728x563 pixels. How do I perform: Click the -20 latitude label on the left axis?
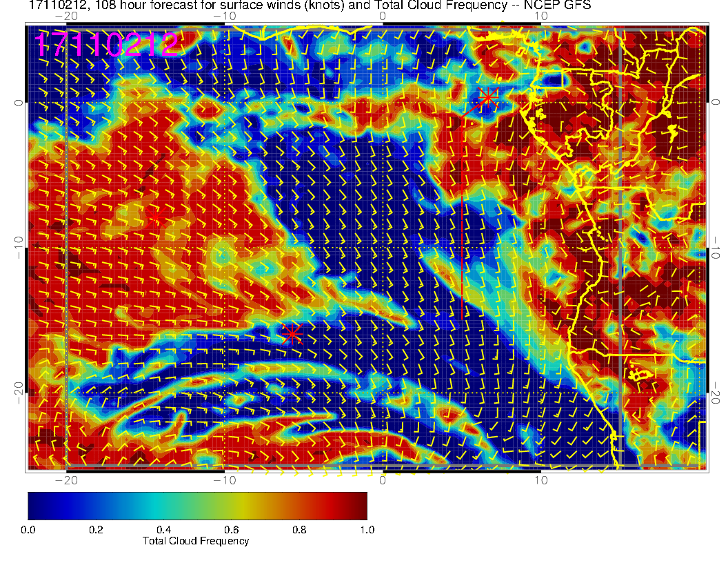click(18, 393)
